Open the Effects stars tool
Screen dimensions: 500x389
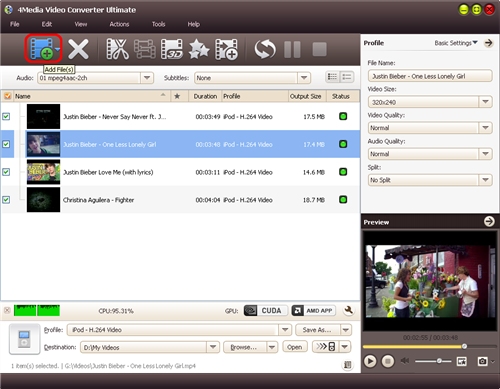click(199, 49)
